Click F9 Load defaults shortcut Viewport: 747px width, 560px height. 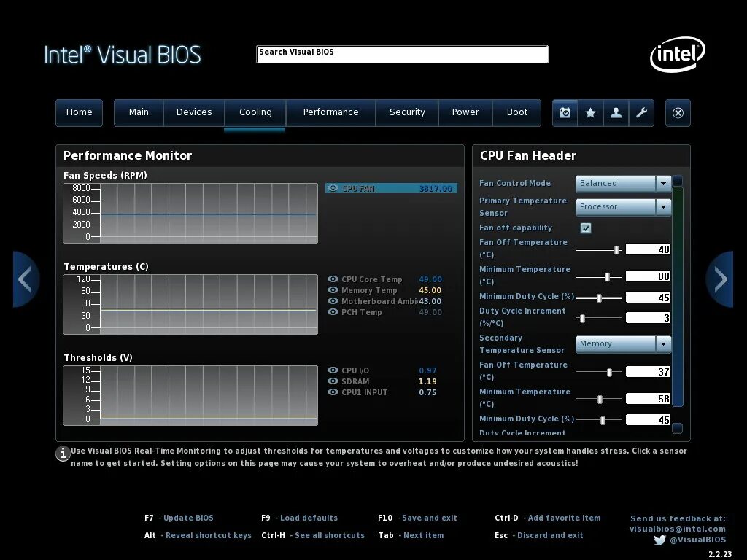pyautogui.click(x=300, y=518)
